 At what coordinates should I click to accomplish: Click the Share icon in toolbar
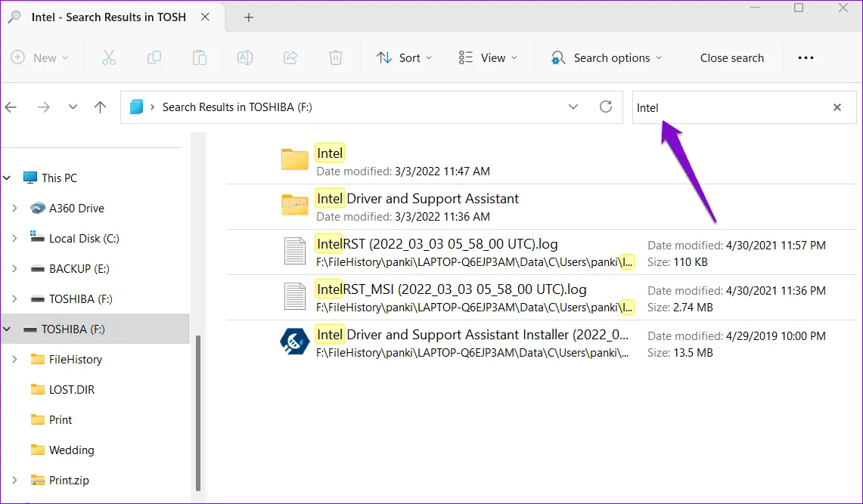(x=290, y=58)
